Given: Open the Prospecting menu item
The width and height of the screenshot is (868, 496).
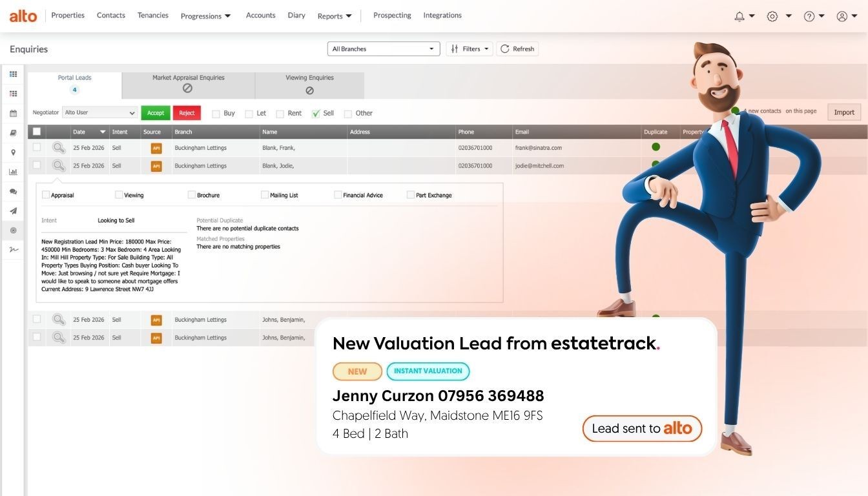Looking at the screenshot, I should (x=392, y=15).
